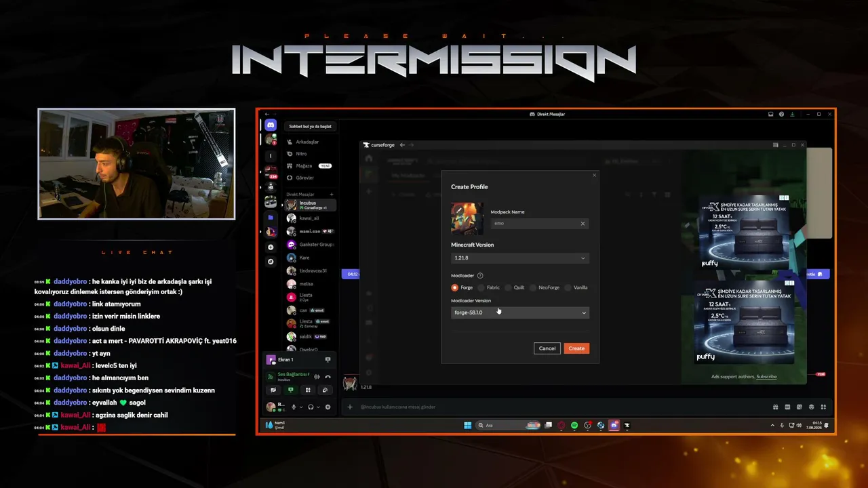
Task: Open the melisa direct message
Action: [310, 284]
